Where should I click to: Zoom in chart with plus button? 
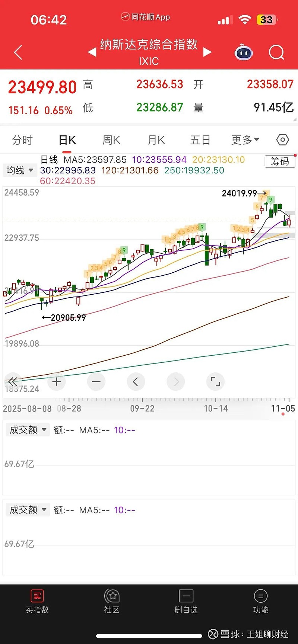pos(57,382)
